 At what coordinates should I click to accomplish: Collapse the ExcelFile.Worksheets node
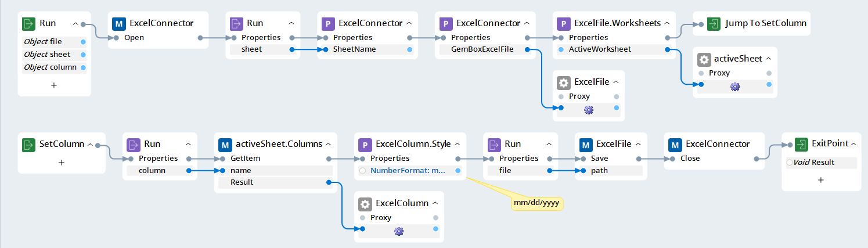[x=667, y=24]
